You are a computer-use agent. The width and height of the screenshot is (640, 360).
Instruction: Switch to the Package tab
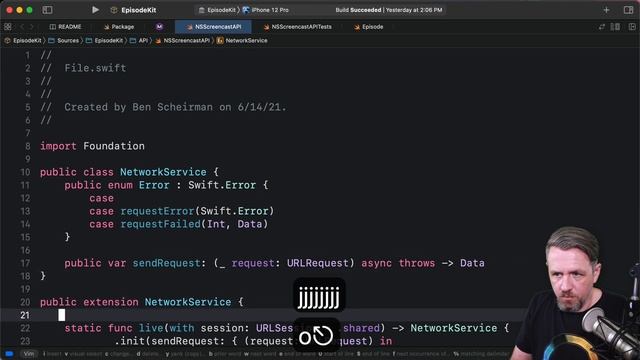pyautogui.click(x=119, y=27)
